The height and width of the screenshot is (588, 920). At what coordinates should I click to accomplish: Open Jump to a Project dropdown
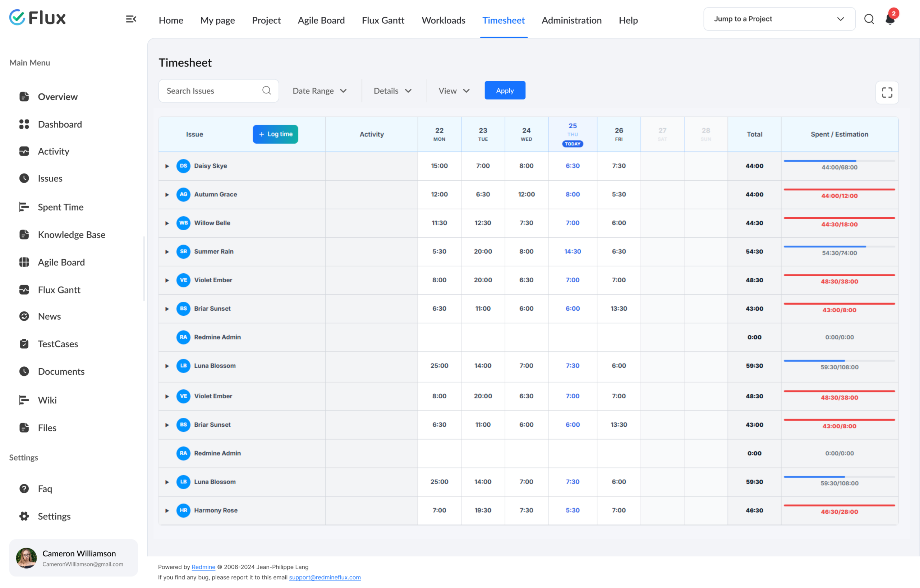point(779,19)
